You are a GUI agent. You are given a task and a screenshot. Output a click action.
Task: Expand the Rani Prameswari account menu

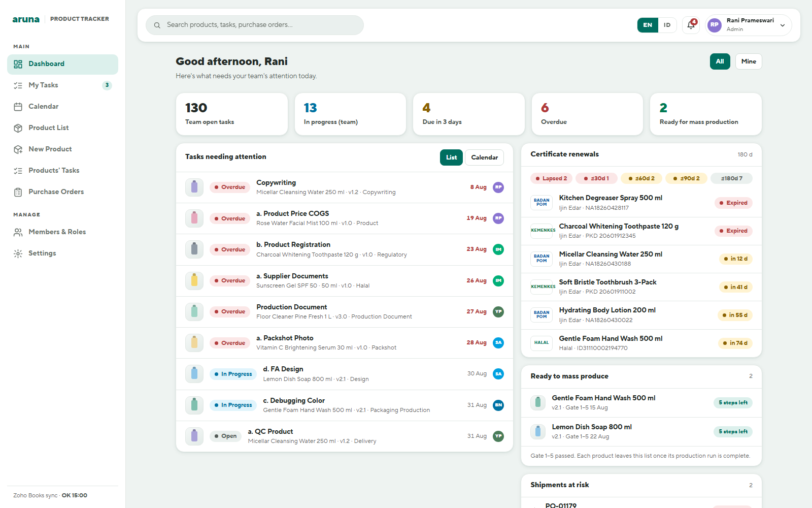point(749,25)
